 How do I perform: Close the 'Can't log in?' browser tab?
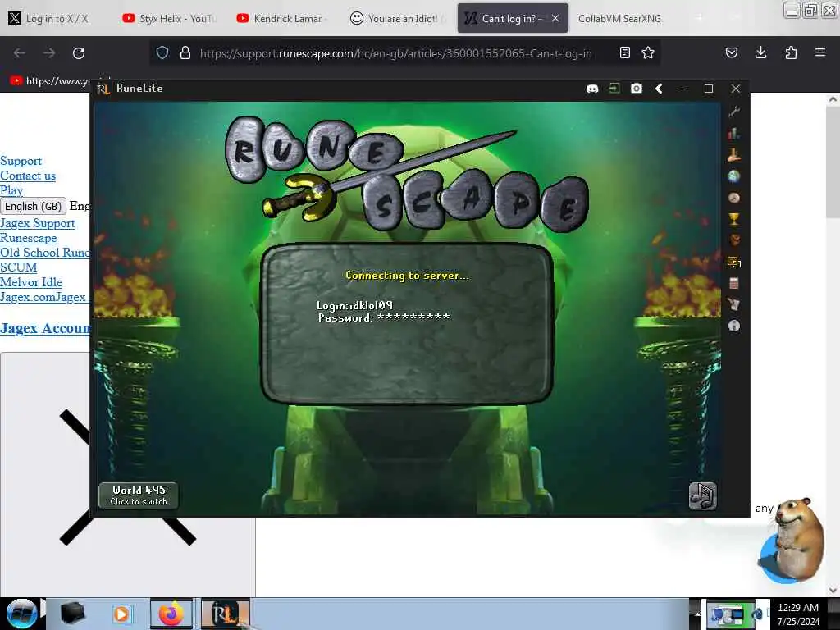(x=555, y=18)
